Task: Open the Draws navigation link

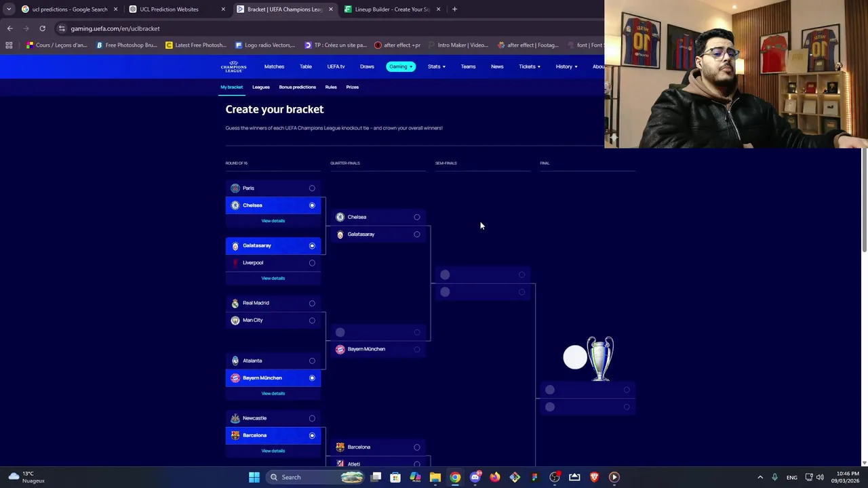Action: [x=367, y=66]
